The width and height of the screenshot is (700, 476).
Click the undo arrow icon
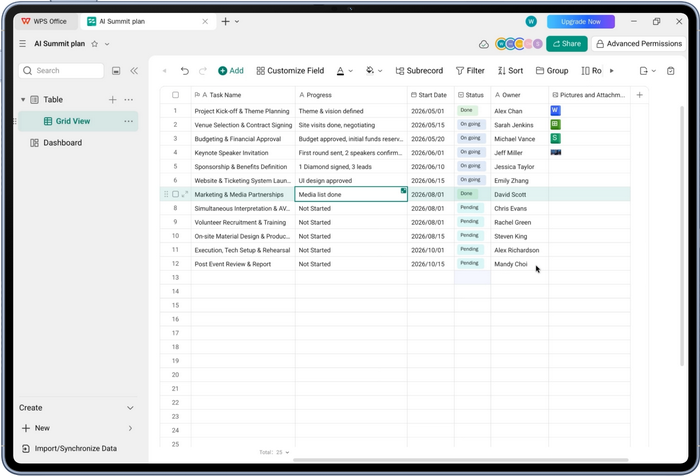point(184,71)
